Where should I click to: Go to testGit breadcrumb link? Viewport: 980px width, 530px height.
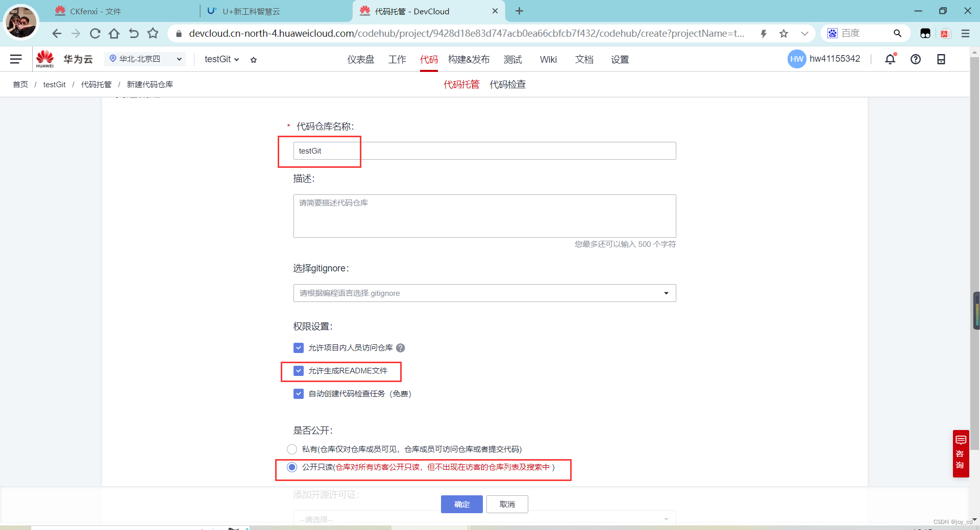[55, 85]
